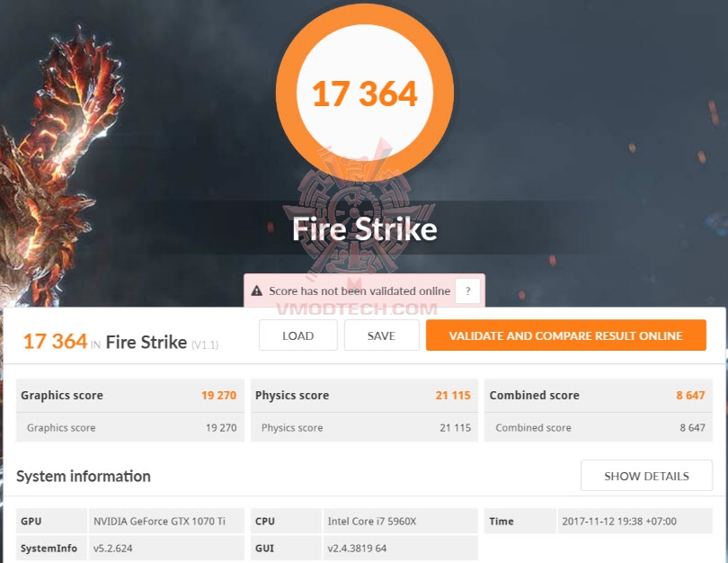Show details of system information
Image resolution: width=728 pixels, height=563 pixels.
[x=646, y=476]
